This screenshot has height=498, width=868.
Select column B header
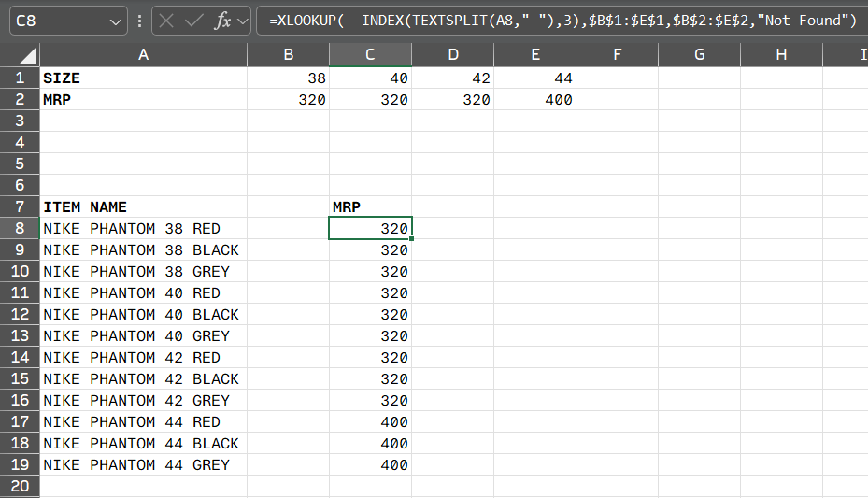pos(288,55)
